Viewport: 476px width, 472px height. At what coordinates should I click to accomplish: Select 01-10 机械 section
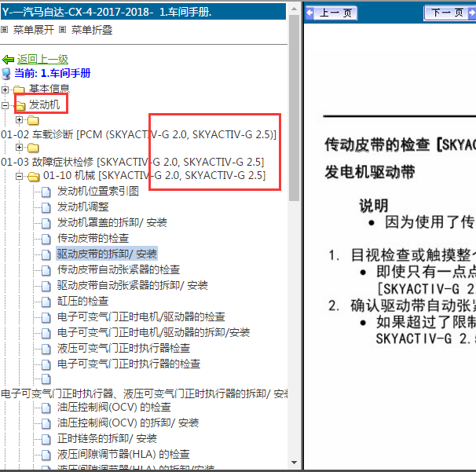(x=155, y=175)
